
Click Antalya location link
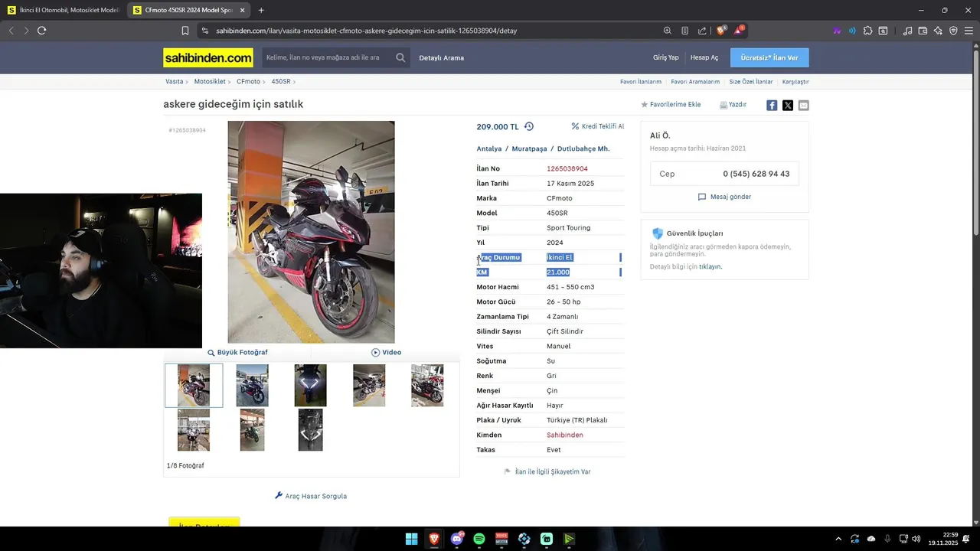click(489, 148)
